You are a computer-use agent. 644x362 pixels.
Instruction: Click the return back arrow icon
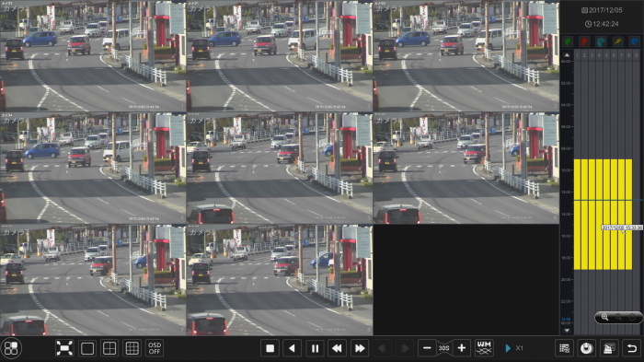pyautogui.click(x=632, y=348)
